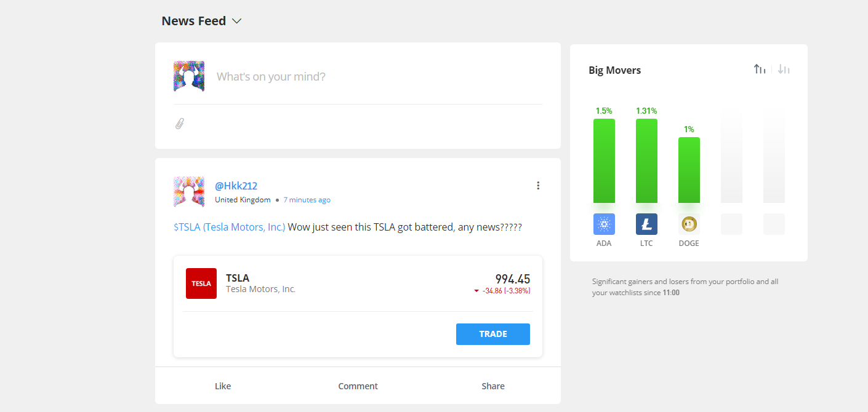Click the paperclip attachment icon
The width and height of the screenshot is (868, 412).
click(x=179, y=124)
